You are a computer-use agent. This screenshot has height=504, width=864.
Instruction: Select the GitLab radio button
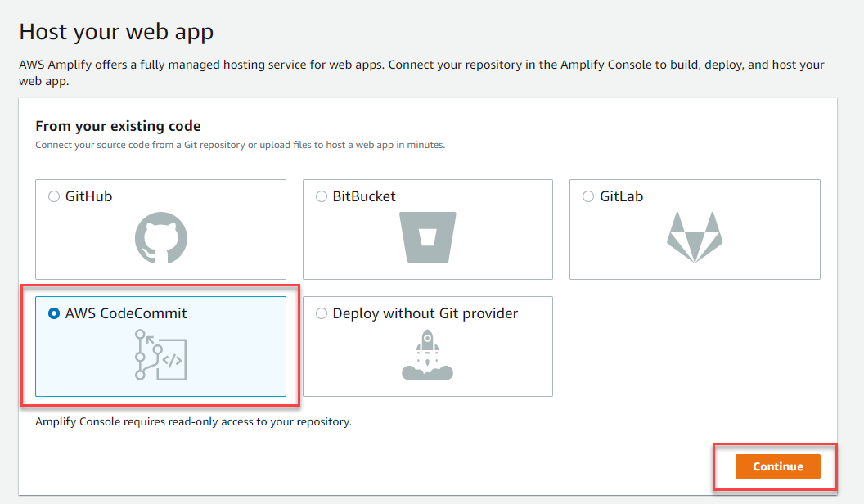[x=587, y=196]
